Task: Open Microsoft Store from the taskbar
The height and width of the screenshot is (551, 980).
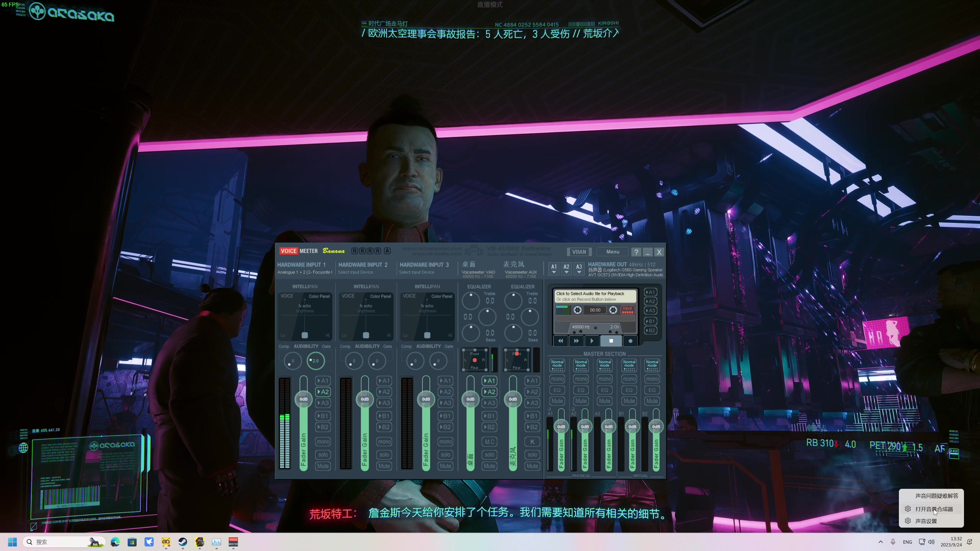Action: [x=132, y=542]
